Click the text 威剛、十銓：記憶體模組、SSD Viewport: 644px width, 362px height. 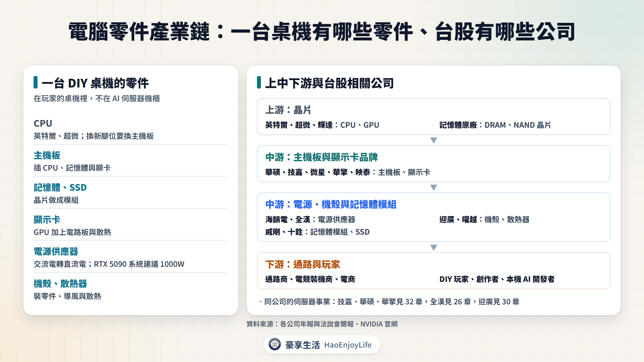point(317,232)
